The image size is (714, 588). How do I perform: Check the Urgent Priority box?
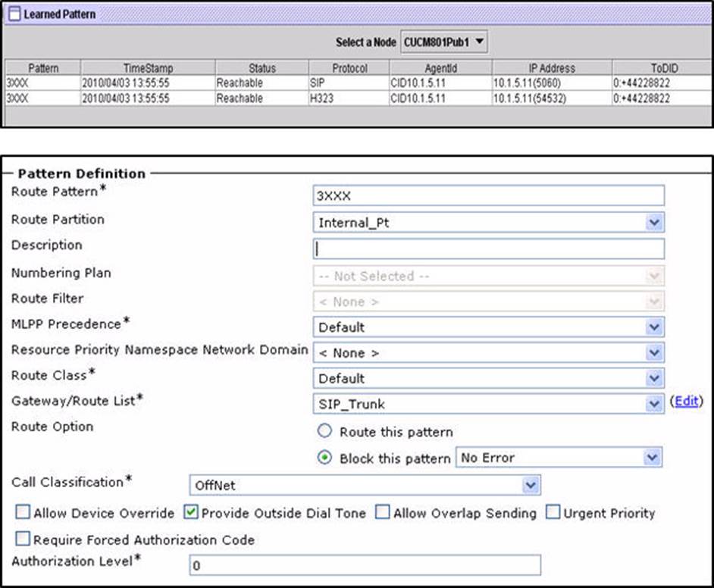click(x=553, y=513)
